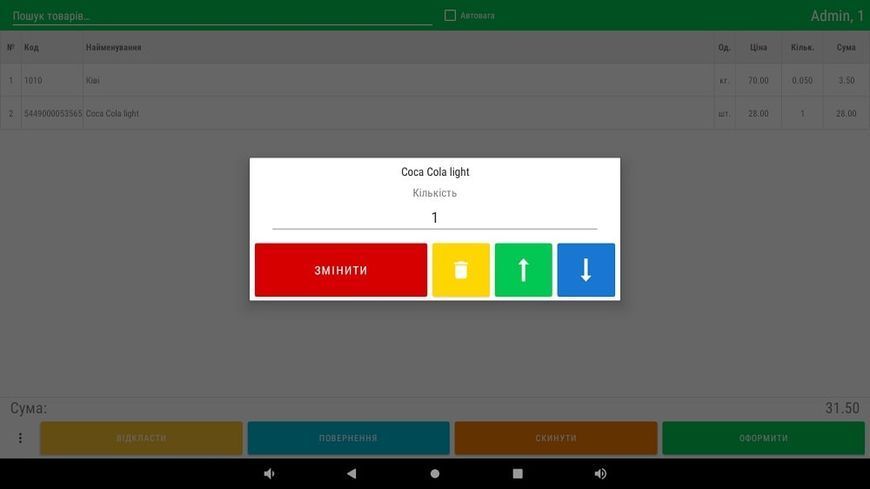Click the ВІДКЛАСТИ button

[x=141, y=438]
